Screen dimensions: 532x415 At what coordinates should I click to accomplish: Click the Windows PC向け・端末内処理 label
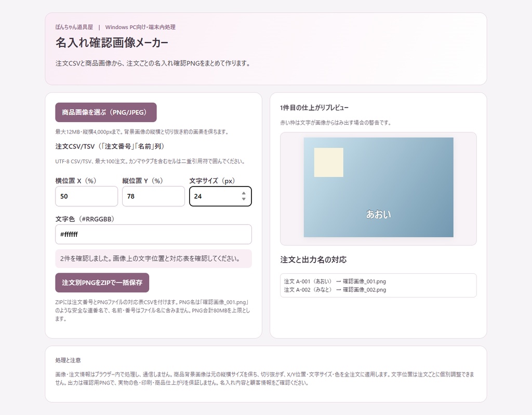140,27
